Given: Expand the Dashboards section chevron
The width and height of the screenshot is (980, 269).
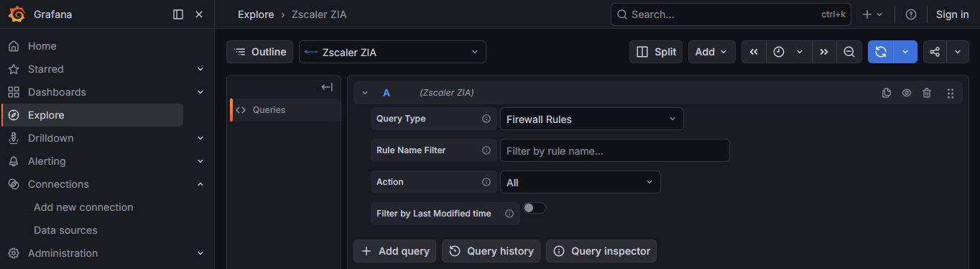Looking at the screenshot, I should click(200, 92).
